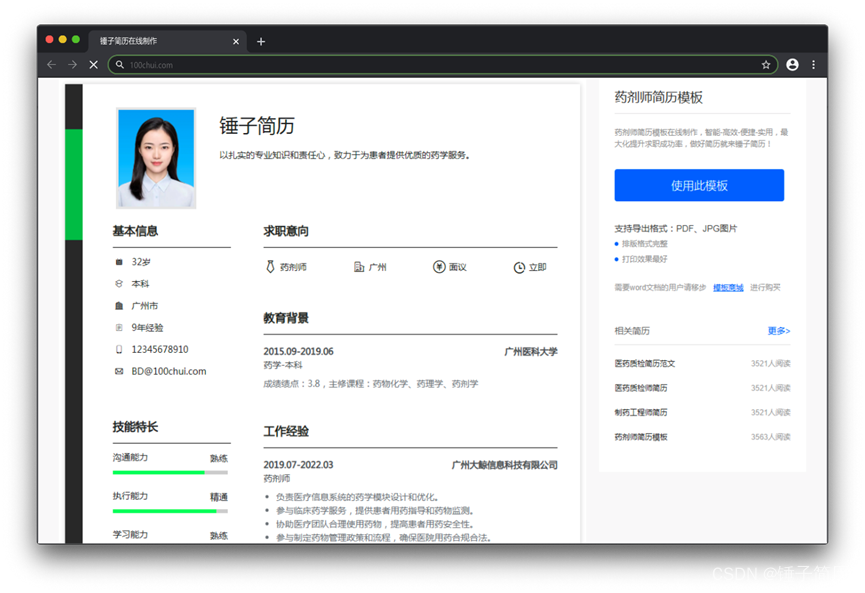Click the 沟通能力 skill progress bar

170,472
